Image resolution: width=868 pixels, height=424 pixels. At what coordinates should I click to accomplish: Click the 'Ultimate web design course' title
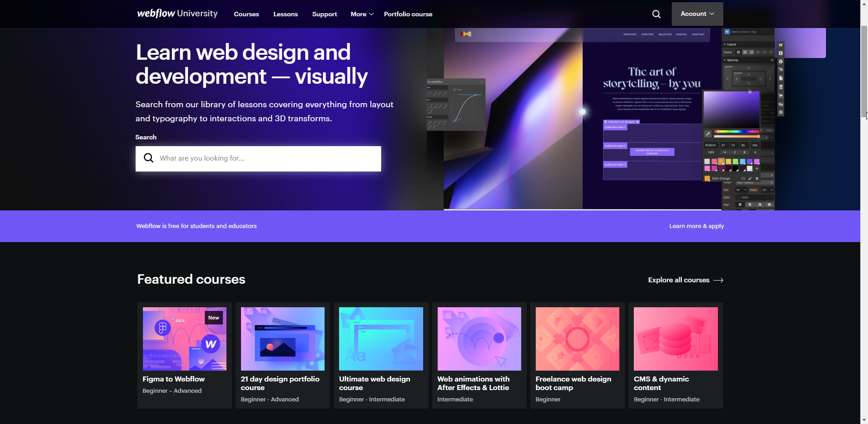375,383
